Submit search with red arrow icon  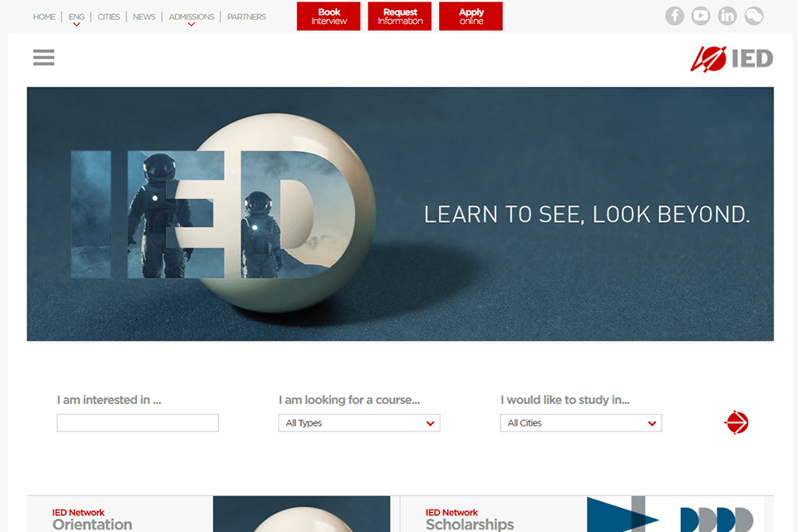pos(736,422)
